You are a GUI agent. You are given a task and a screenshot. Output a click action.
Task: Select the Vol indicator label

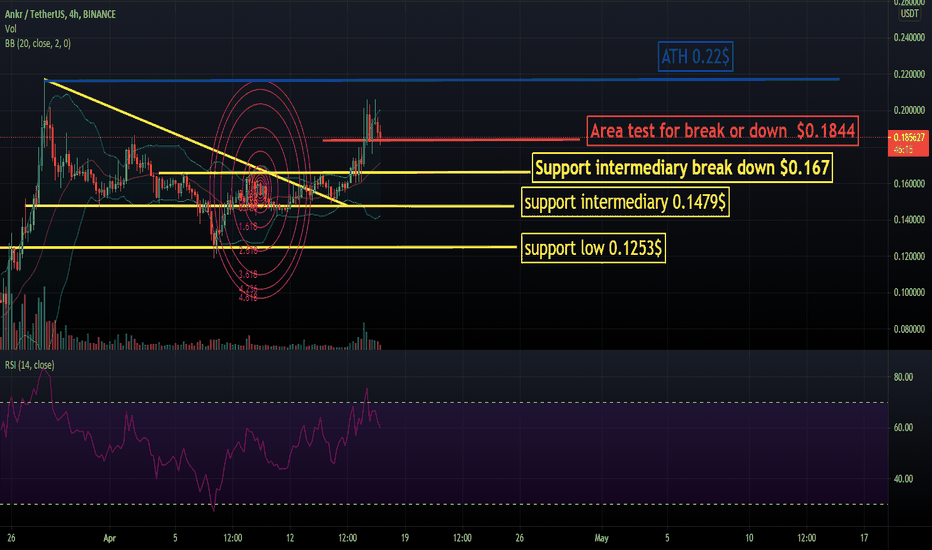(11, 29)
